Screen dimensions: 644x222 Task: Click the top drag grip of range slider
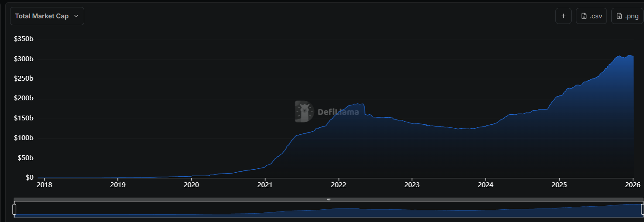[x=329, y=199]
